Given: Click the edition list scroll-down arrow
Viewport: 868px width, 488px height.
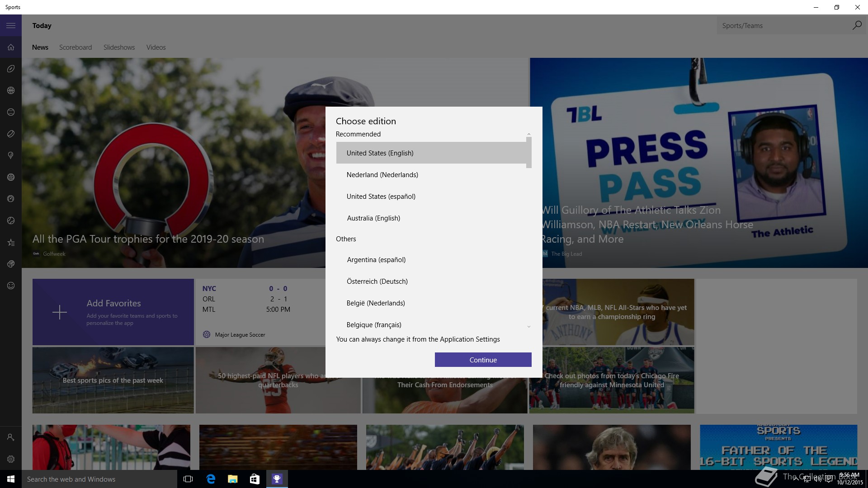Looking at the screenshot, I should tap(529, 326).
